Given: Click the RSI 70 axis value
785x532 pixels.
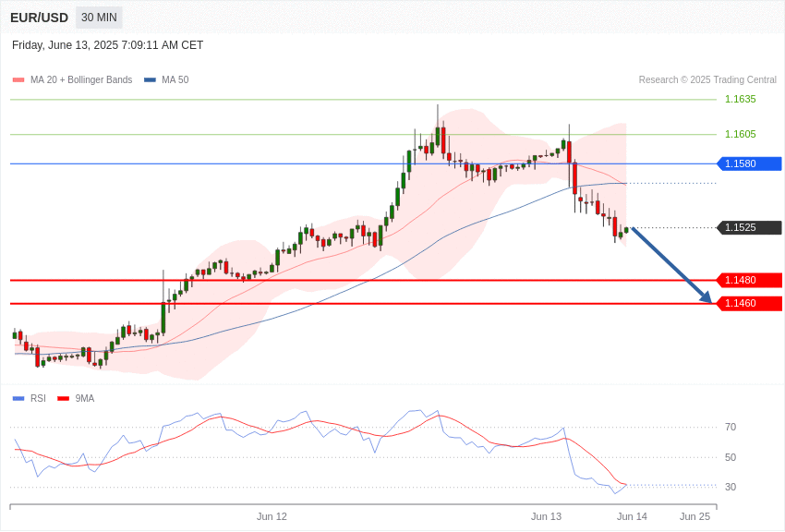Looking at the screenshot, I should [731, 427].
